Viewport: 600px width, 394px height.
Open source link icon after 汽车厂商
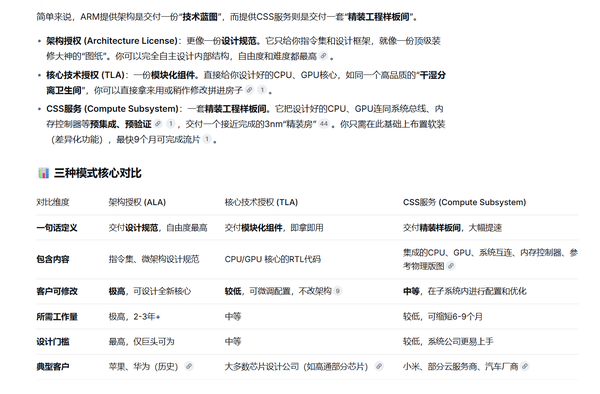pyautogui.click(x=525, y=366)
